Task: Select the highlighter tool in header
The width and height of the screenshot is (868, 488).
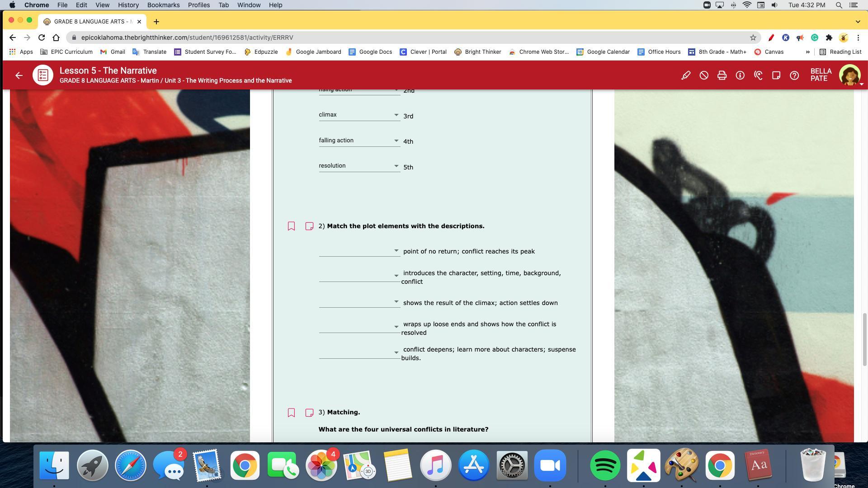Action: tap(686, 75)
